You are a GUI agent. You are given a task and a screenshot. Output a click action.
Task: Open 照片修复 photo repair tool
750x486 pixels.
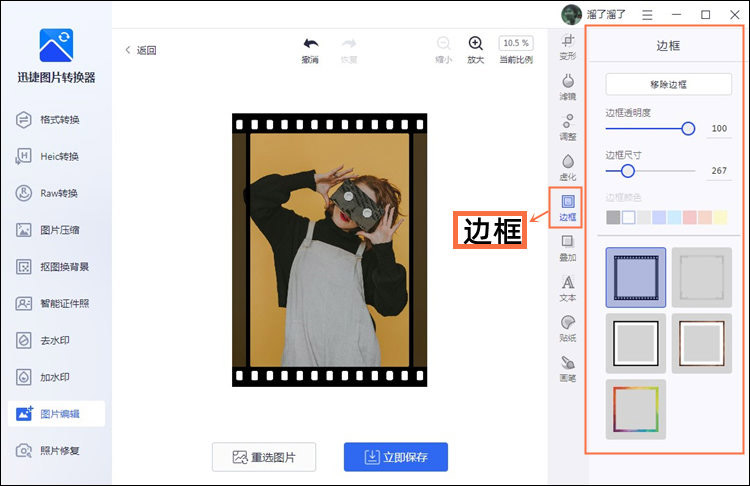point(56,451)
